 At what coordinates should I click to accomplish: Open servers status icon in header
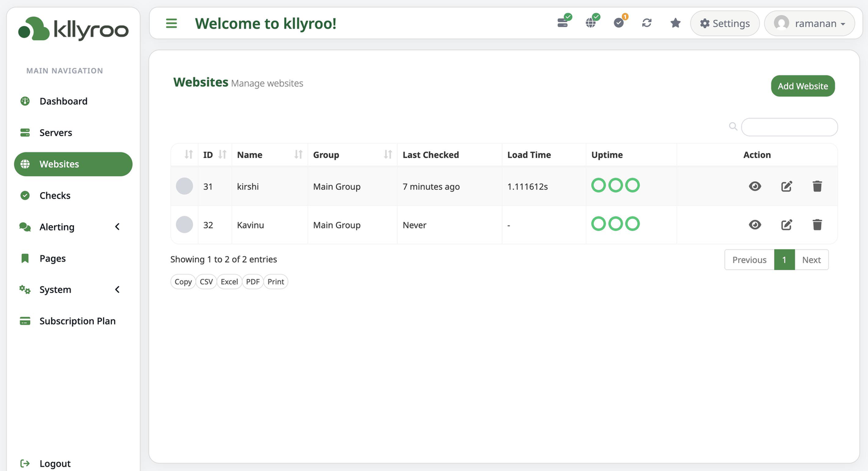[x=564, y=22]
